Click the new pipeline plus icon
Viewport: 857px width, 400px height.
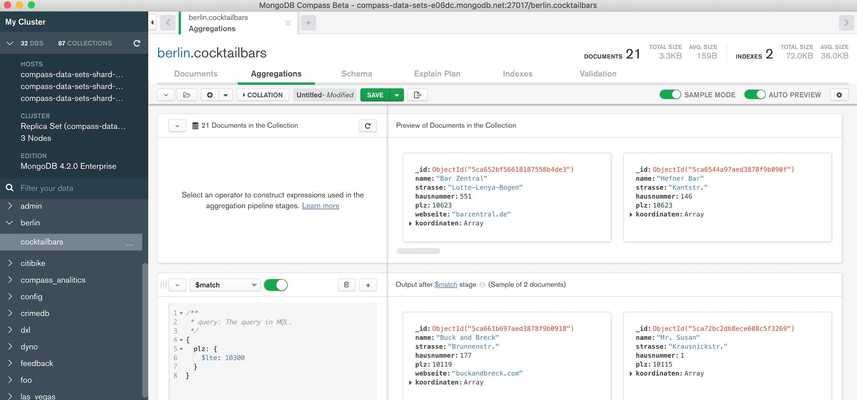click(210, 95)
